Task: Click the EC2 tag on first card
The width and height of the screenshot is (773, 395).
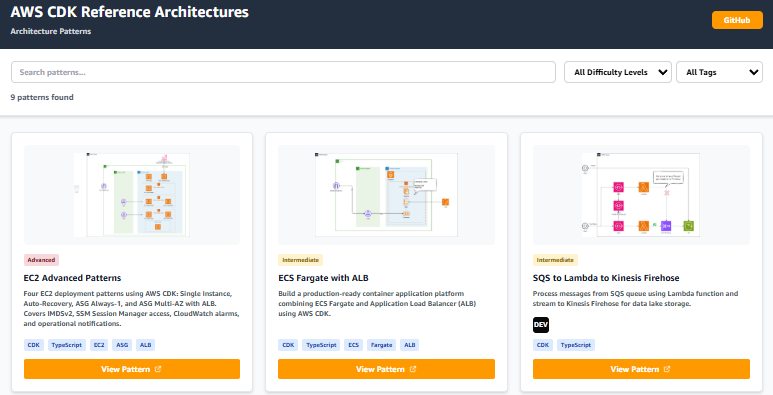Action: pos(99,345)
